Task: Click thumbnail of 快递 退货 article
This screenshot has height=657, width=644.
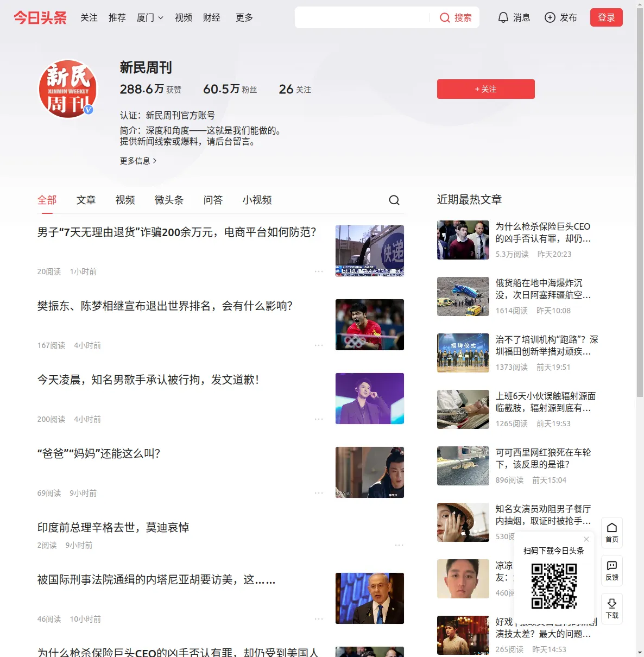Action: click(370, 251)
